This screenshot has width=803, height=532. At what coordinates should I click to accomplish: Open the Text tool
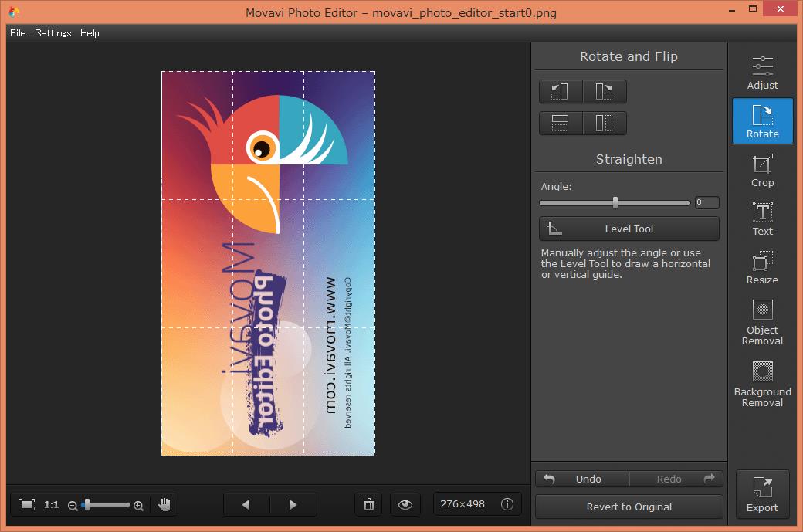coord(763,219)
